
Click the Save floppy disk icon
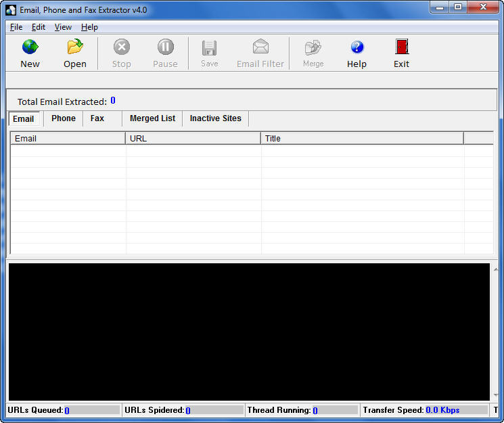[x=209, y=47]
